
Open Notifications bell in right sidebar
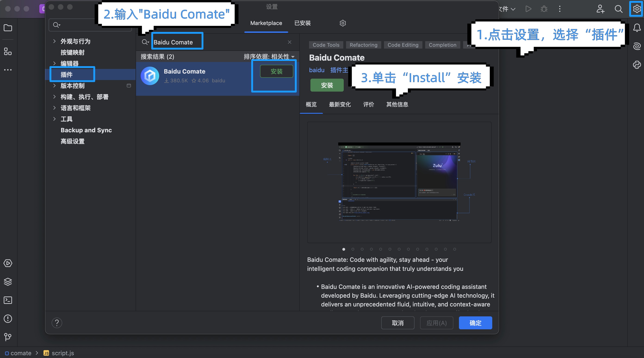(x=637, y=28)
